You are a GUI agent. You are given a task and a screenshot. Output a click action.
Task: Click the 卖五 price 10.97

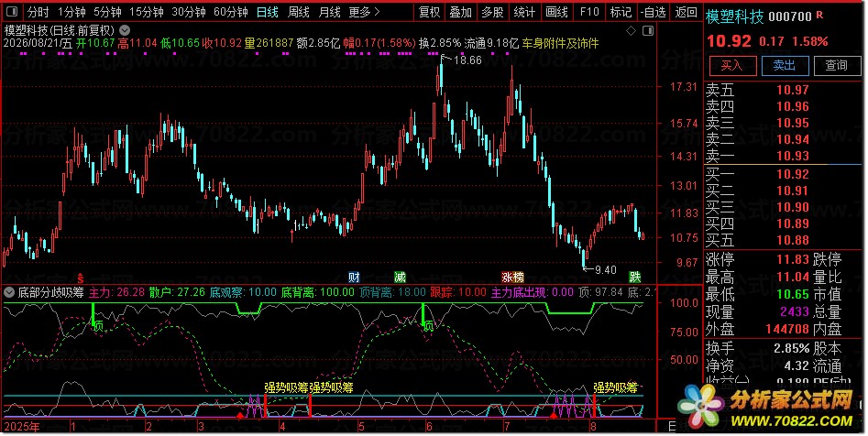(792, 90)
